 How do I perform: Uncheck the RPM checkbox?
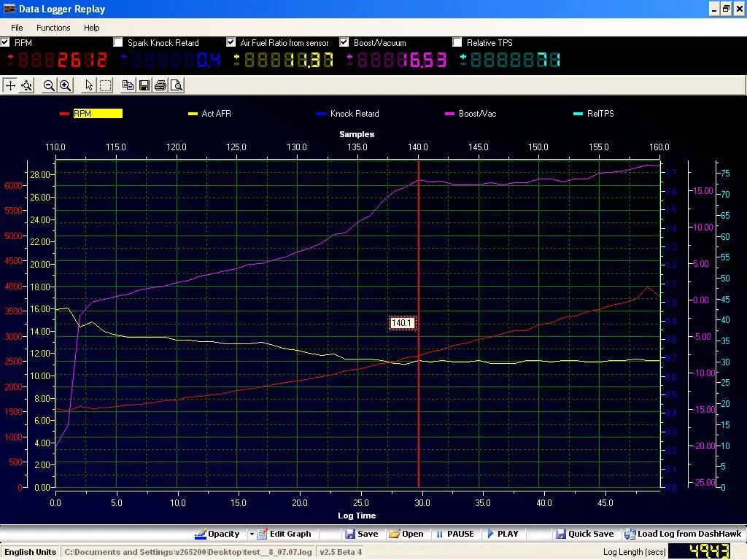pos(6,42)
